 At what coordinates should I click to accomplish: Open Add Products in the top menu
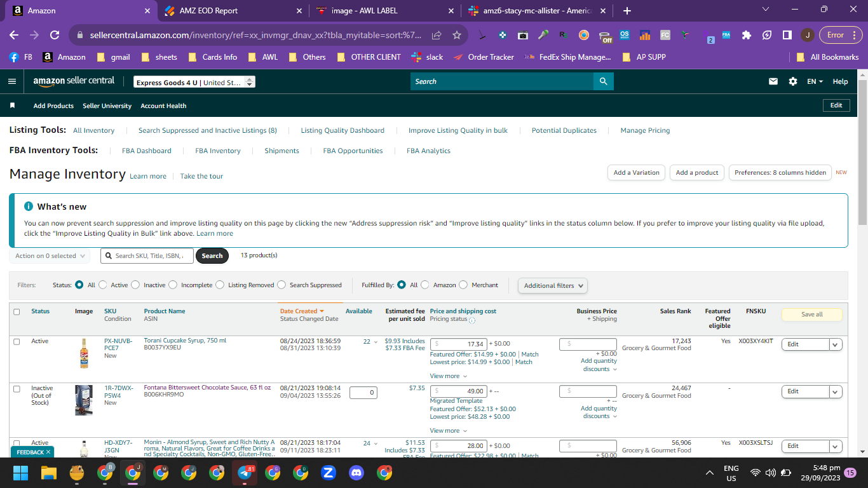tap(53, 105)
